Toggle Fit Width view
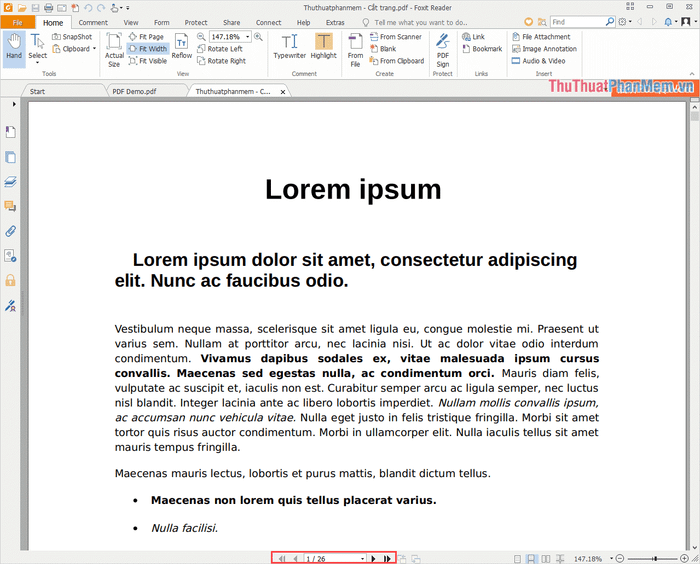 [148, 49]
